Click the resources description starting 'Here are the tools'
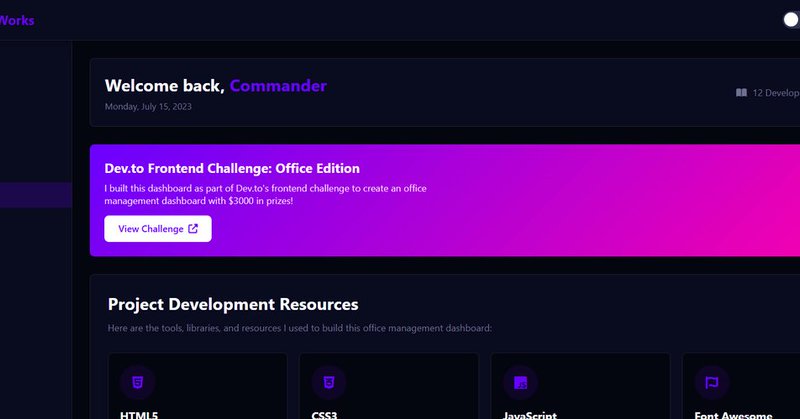The height and width of the screenshot is (419, 800). (x=300, y=328)
